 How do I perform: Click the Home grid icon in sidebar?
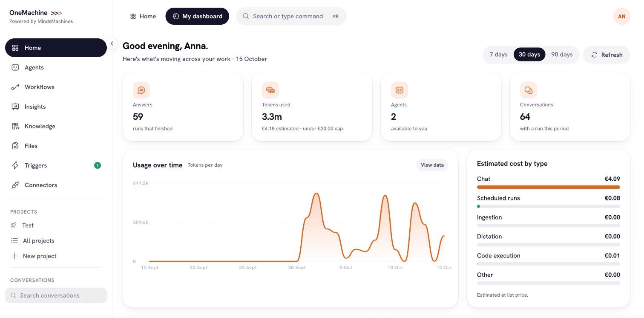[15, 48]
